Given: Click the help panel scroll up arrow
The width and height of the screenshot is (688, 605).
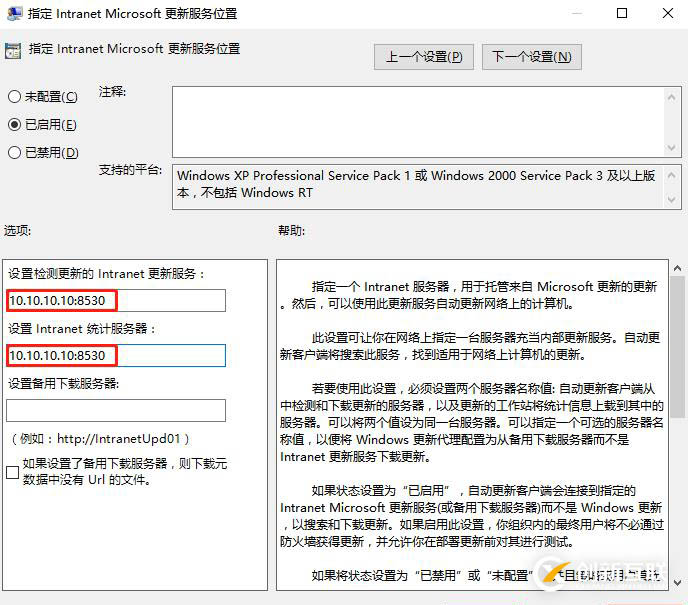Looking at the screenshot, I should 677,268.
